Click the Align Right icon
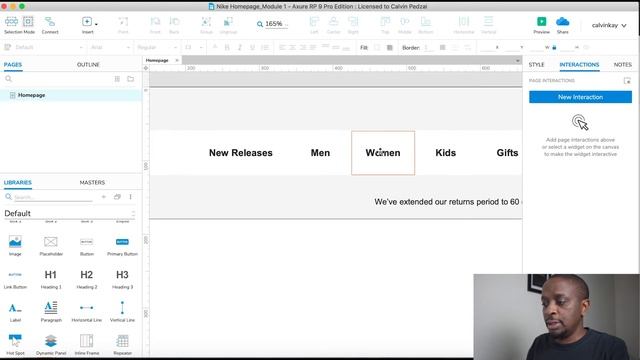The image size is (640, 360). (x=353, y=21)
